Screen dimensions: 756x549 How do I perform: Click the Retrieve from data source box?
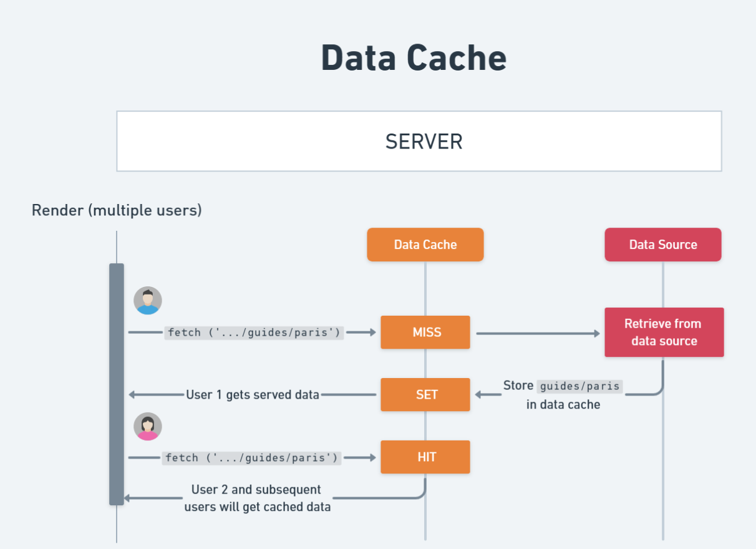pyautogui.click(x=664, y=333)
